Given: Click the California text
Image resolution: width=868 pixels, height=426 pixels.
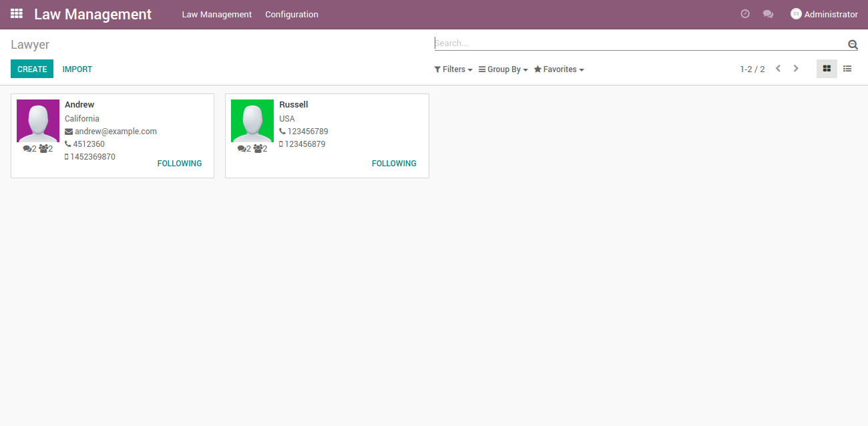Looking at the screenshot, I should pos(82,119).
